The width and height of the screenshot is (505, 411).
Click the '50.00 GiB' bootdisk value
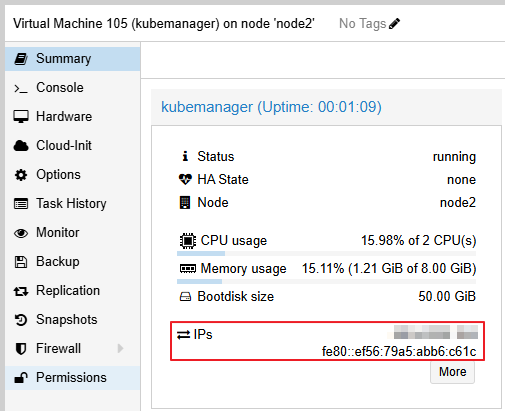(x=447, y=297)
